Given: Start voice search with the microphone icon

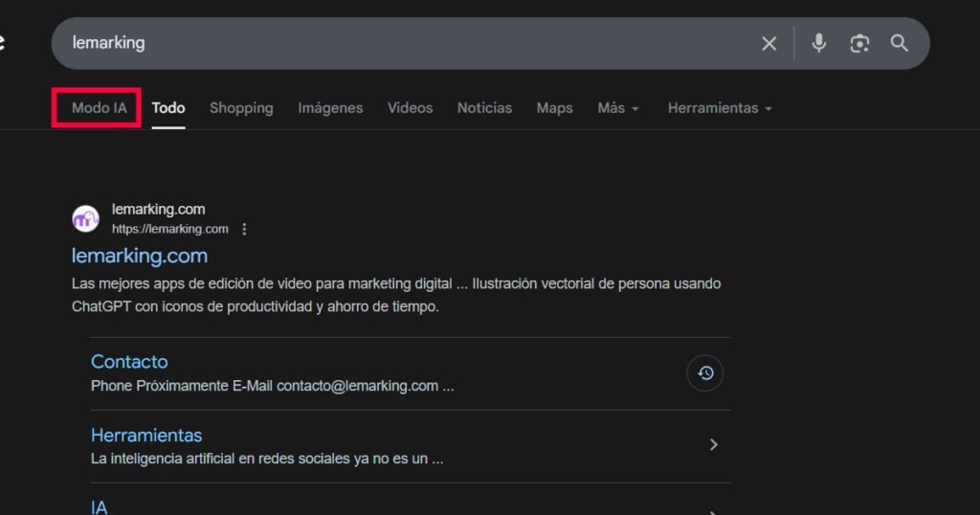Looking at the screenshot, I should 819,43.
